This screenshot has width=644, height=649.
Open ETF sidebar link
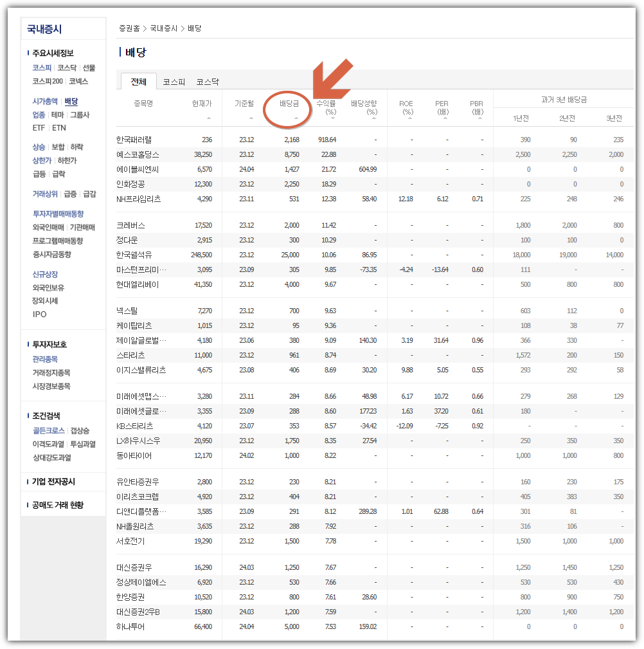[39, 128]
